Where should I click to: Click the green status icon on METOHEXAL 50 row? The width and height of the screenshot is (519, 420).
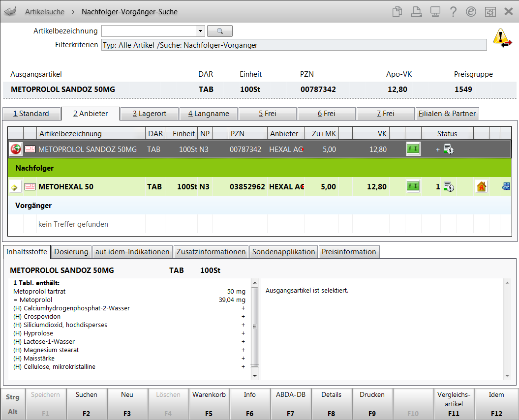pyautogui.click(x=413, y=186)
